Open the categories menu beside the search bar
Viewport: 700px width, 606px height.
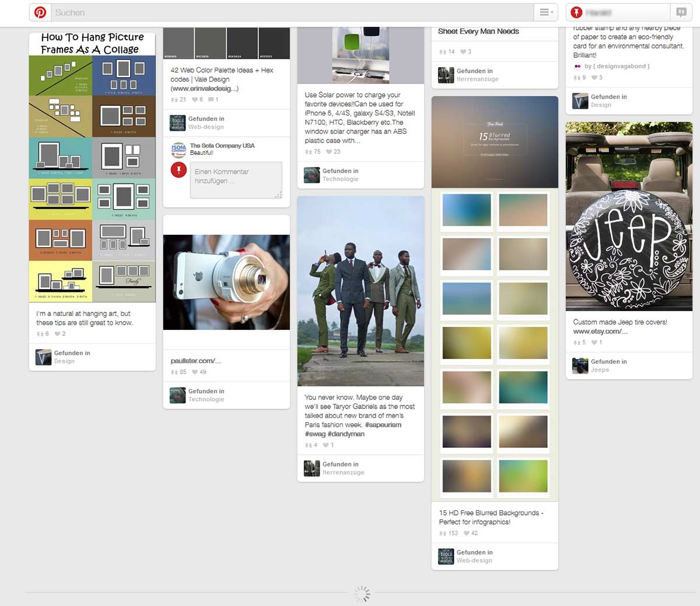(545, 12)
